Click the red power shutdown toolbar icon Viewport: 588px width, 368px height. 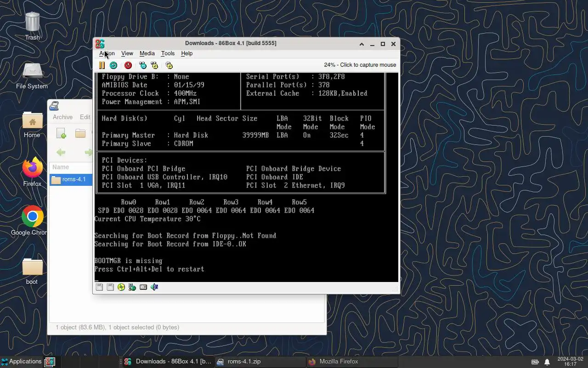click(x=128, y=65)
